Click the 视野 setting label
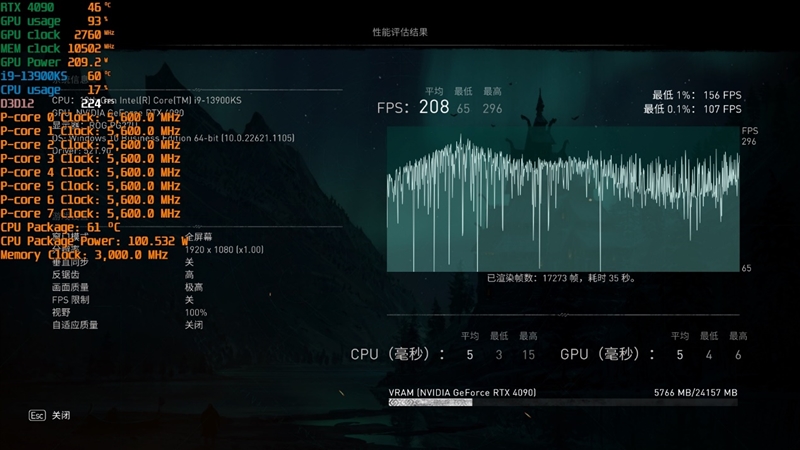Screen dimensions: 800x450 pos(61,312)
